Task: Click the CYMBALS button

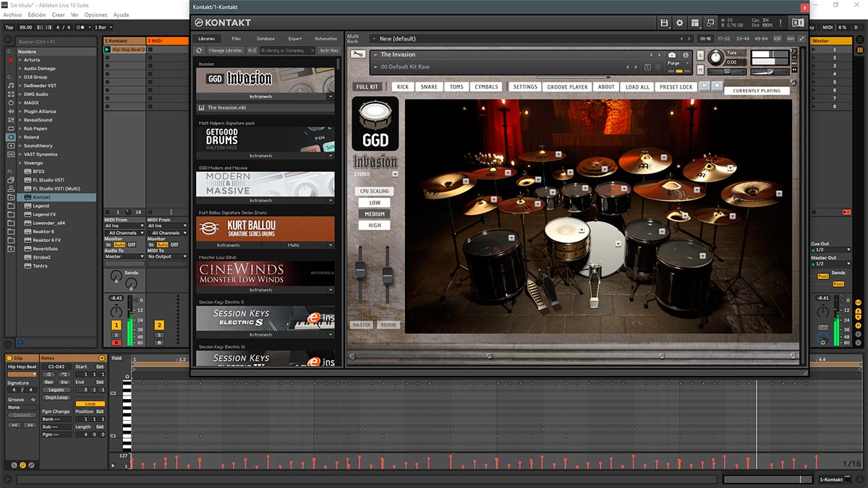Action: click(x=486, y=87)
